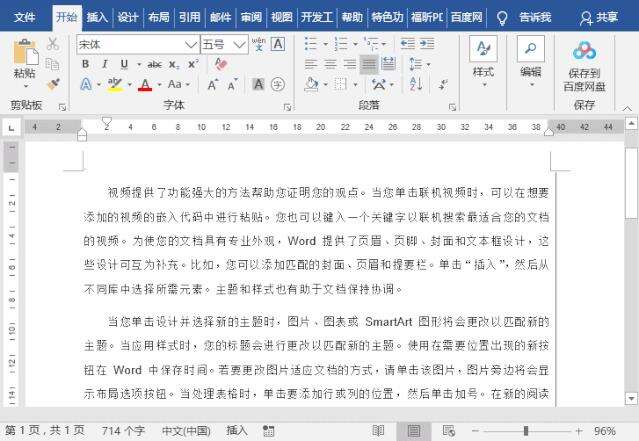Click the Cut scissors icon
The width and height of the screenshot is (639, 441).
click(53, 44)
